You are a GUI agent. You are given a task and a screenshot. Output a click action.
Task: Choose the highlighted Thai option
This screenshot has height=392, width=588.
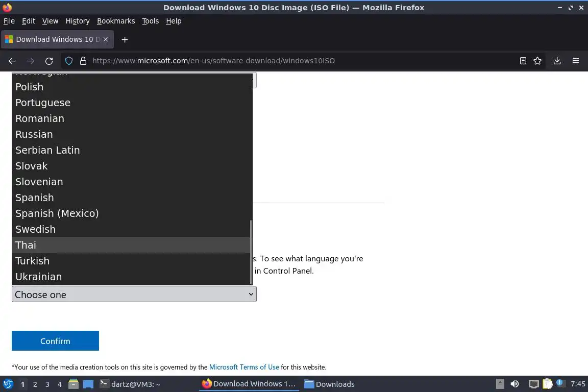tap(132, 245)
